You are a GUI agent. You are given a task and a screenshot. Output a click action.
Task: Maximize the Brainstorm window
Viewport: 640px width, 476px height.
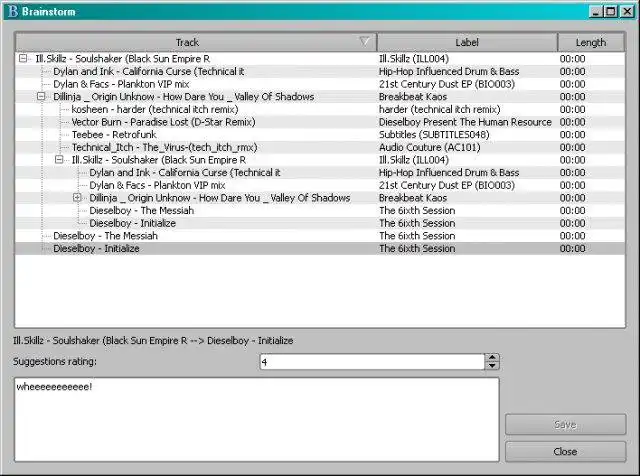point(611,11)
